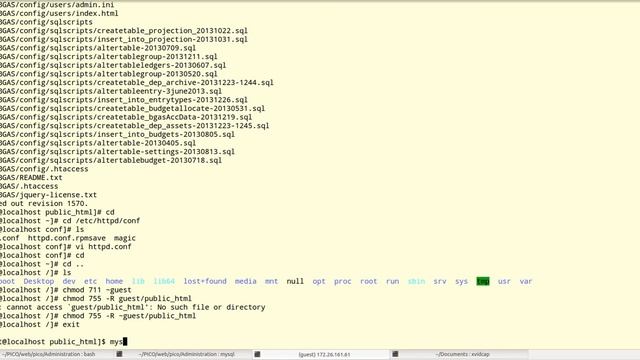Click the 'cd /etc/httpd/conf' command line
Viewport: 640px width, 360px height.
pyautogui.click(x=70, y=221)
